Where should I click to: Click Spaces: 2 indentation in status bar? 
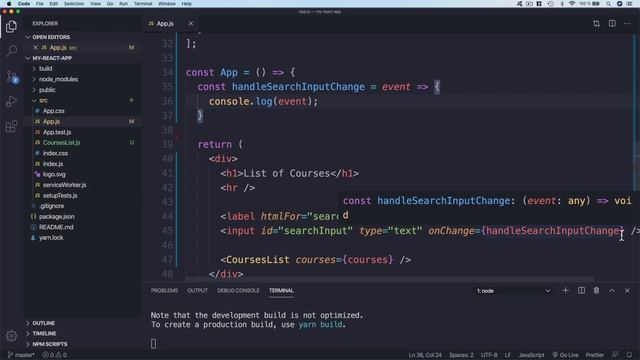461,355
